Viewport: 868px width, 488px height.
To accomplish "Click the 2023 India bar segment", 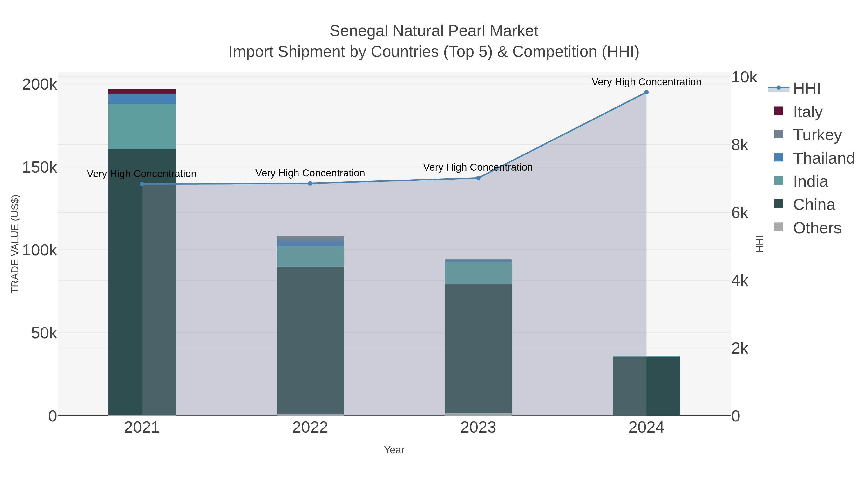I will 478,273.
